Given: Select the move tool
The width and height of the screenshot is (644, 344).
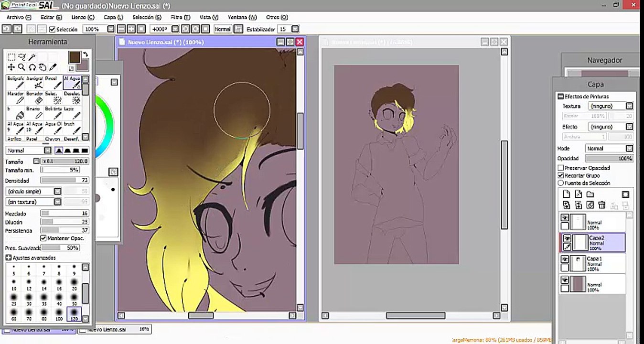Looking at the screenshot, I should [x=11, y=67].
